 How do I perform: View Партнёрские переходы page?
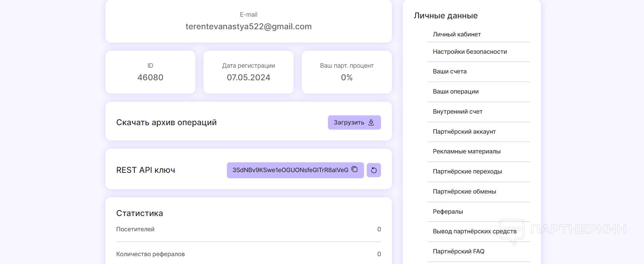467,171
